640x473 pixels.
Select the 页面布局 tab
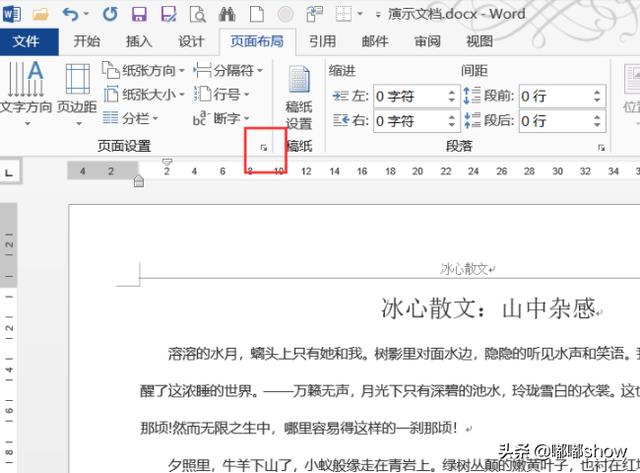[x=257, y=41]
